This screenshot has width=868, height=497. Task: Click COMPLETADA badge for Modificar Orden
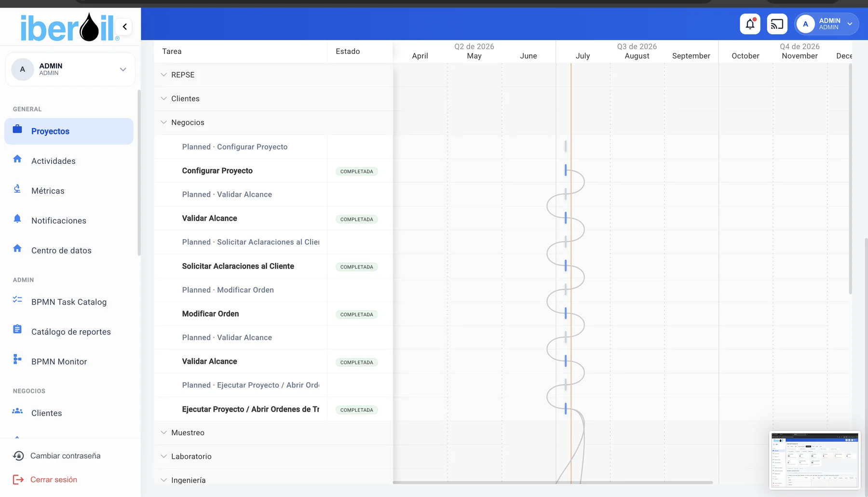(x=357, y=315)
